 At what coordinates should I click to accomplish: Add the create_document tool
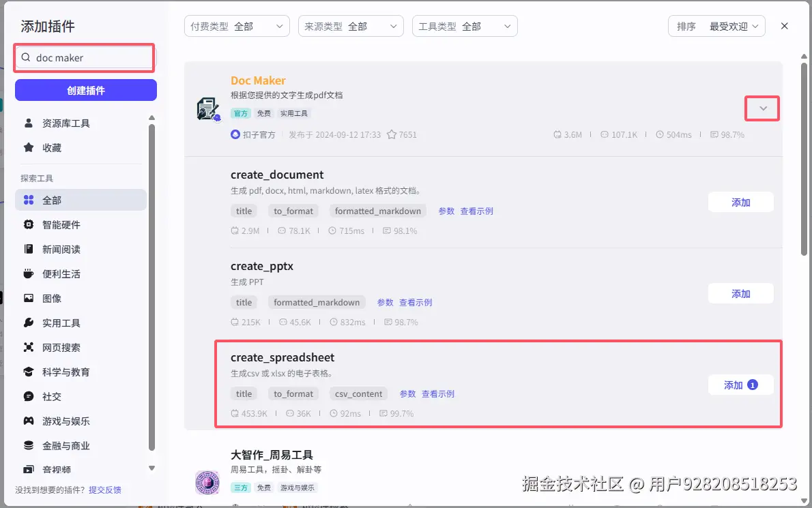[x=740, y=203]
